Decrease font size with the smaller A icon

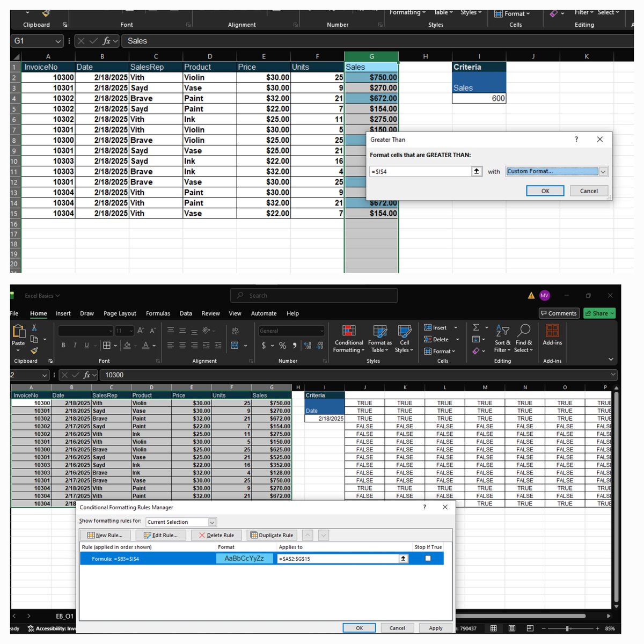pyautogui.click(x=153, y=331)
